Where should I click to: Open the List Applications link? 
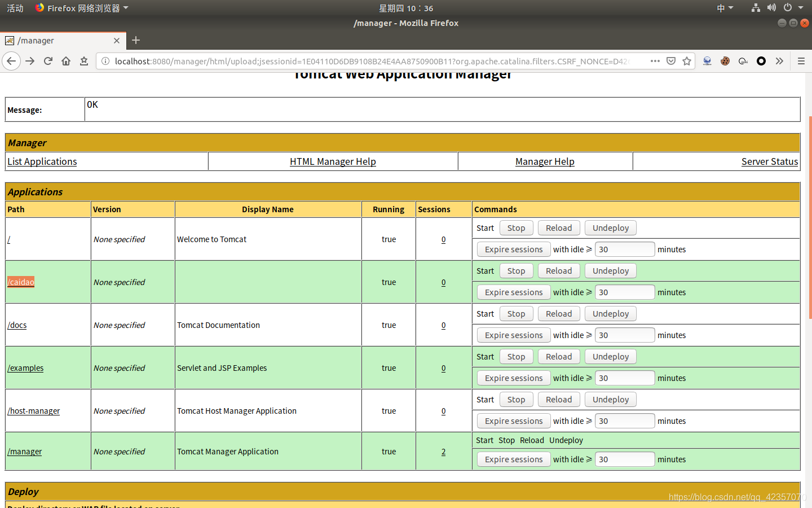click(x=42, y=161)
